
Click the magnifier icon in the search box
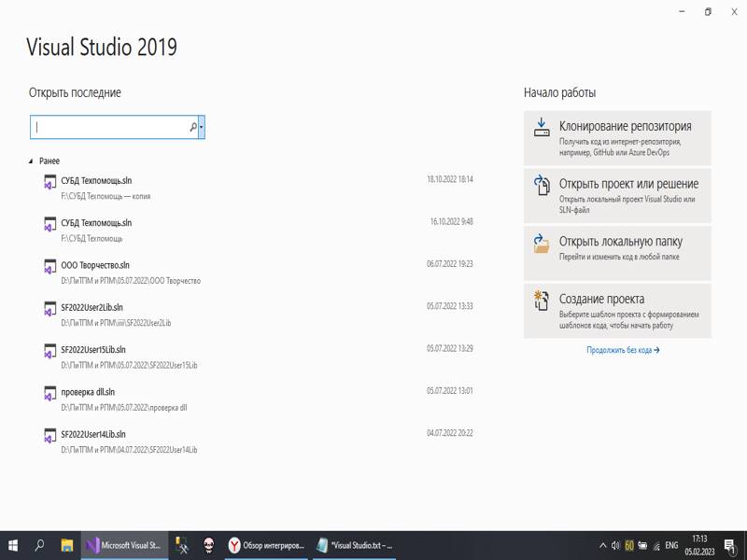pos(193,127)
